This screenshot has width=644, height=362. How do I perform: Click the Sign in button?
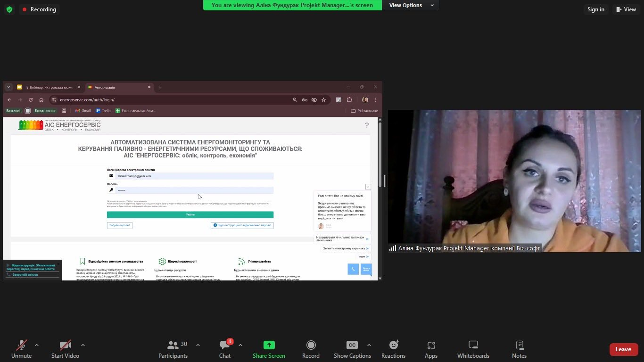tap(595, 9)
